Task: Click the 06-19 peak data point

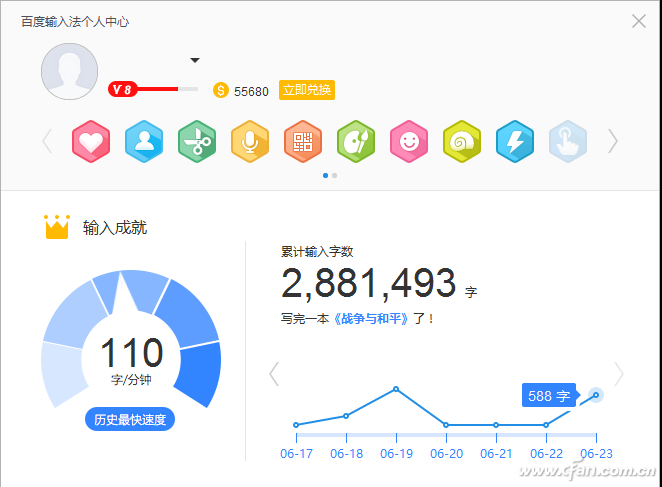Action: tap(396, 389)
